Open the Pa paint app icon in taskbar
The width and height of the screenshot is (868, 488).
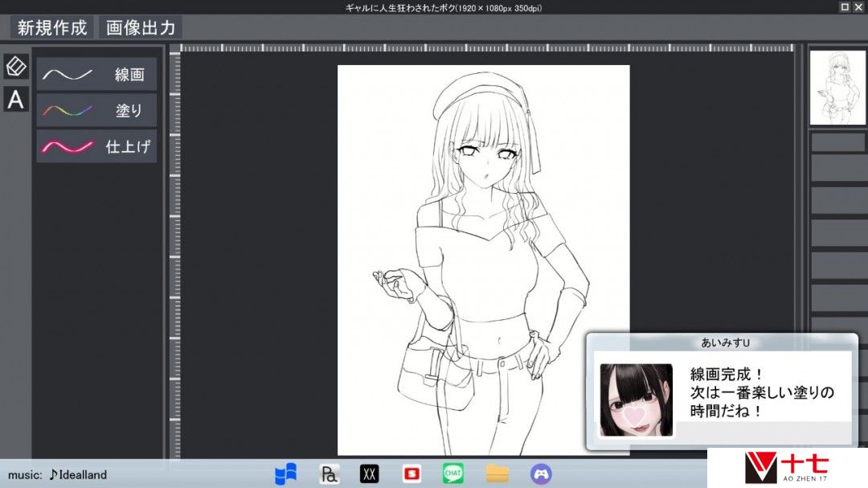tap(329, 474)
